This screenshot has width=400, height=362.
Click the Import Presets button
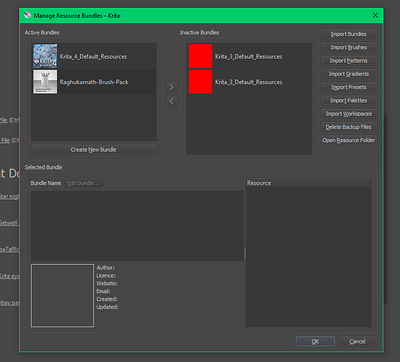tap(349, 87)
